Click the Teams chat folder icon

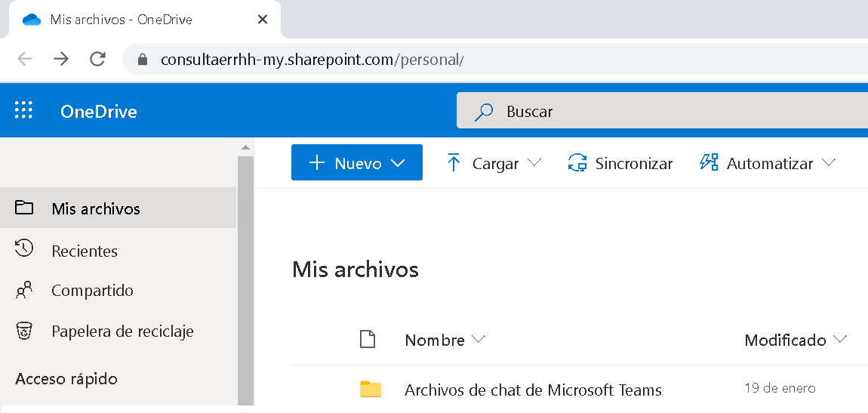tap(371, 389)
